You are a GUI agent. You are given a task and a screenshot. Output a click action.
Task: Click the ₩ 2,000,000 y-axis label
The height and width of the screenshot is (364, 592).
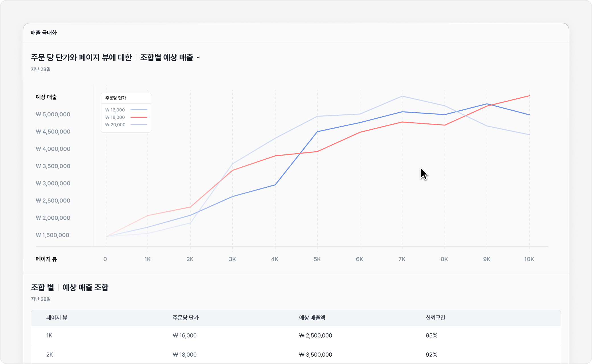coord(53,218)
